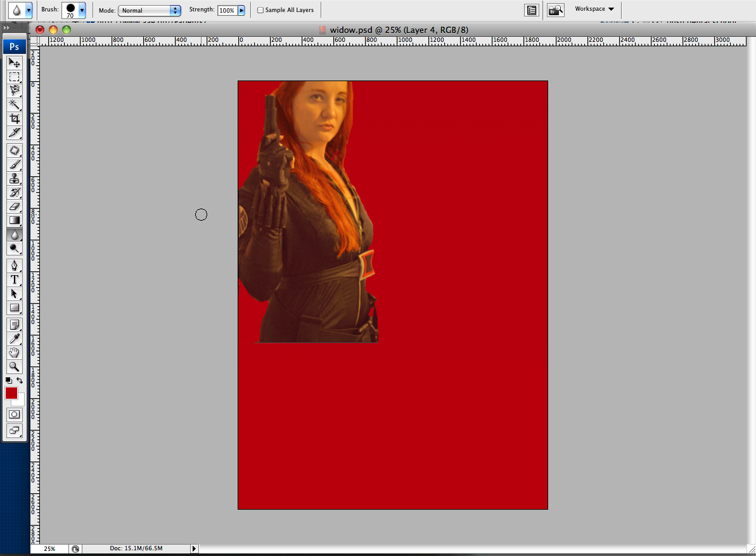Select the Eraser tool

(15, 207)
